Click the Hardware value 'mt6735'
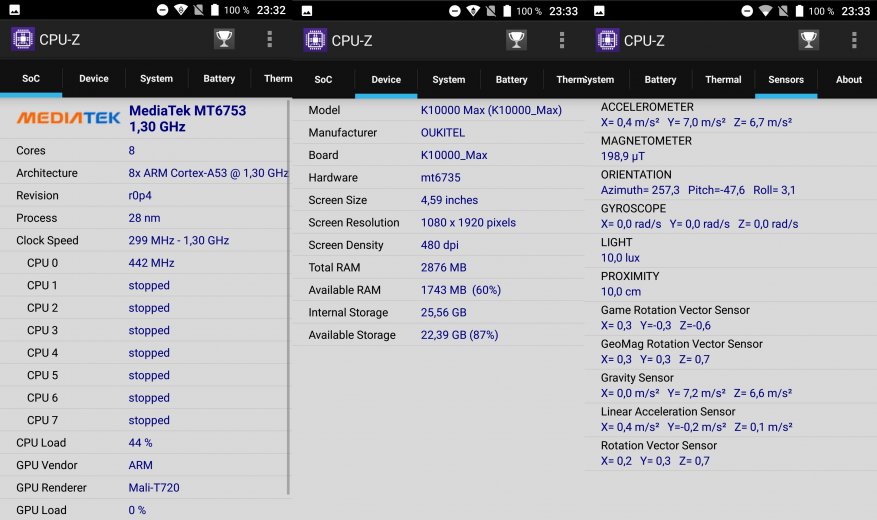Screen dimensions: 877x520 coord(440,178)
